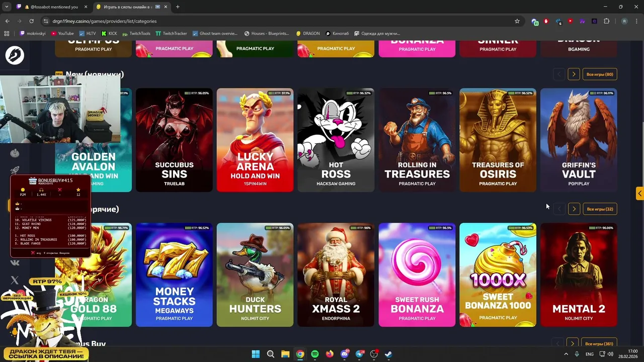Open the TwitchTracker bookmark
Viewport: 644px width, 362px height.
[x=171, y=34]
